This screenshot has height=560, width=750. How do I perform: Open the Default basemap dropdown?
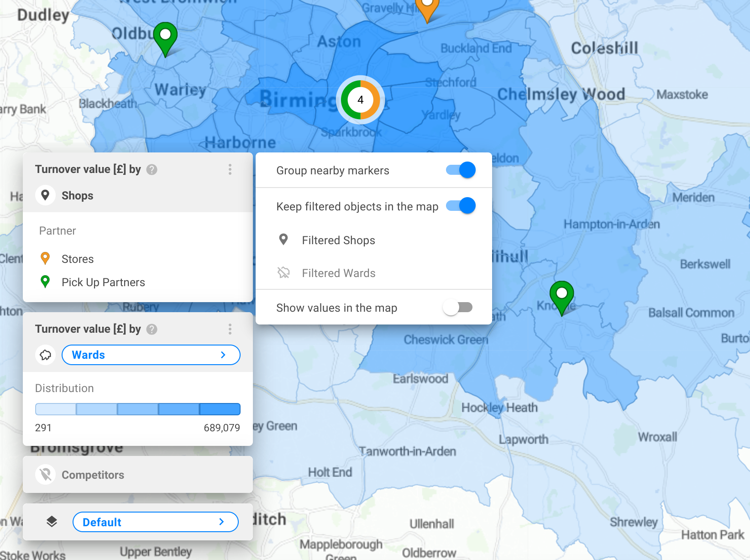click(x=155, y=522)
